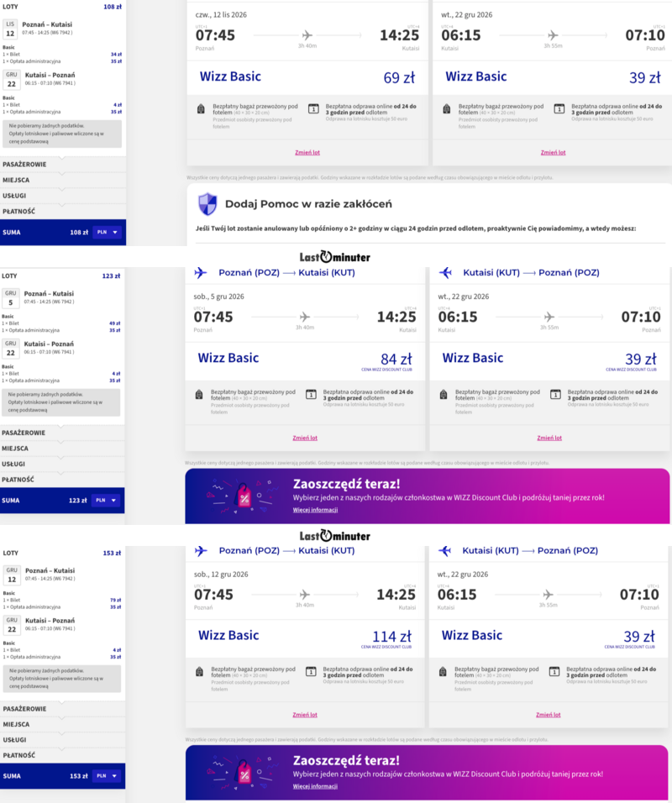672x803 pixels.
Task: Open Więcej informacji in the first discount banner
Action: coord(315,510)
